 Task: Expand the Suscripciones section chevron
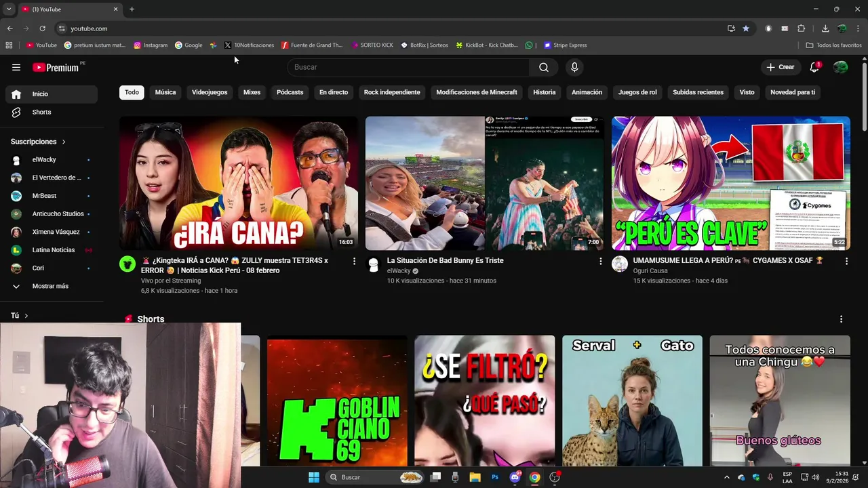(x=64, y=142)
